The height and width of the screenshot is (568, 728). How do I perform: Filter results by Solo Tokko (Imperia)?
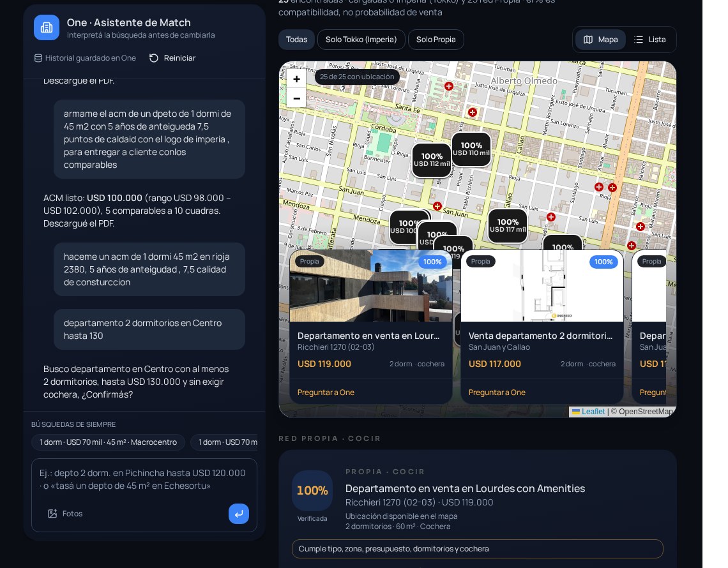tap(361, 40)
